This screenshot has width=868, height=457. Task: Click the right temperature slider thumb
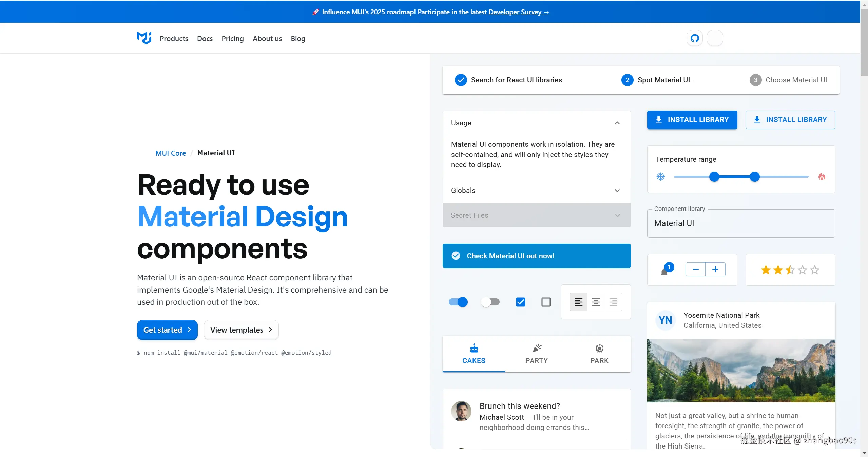(x=754, y=177)
